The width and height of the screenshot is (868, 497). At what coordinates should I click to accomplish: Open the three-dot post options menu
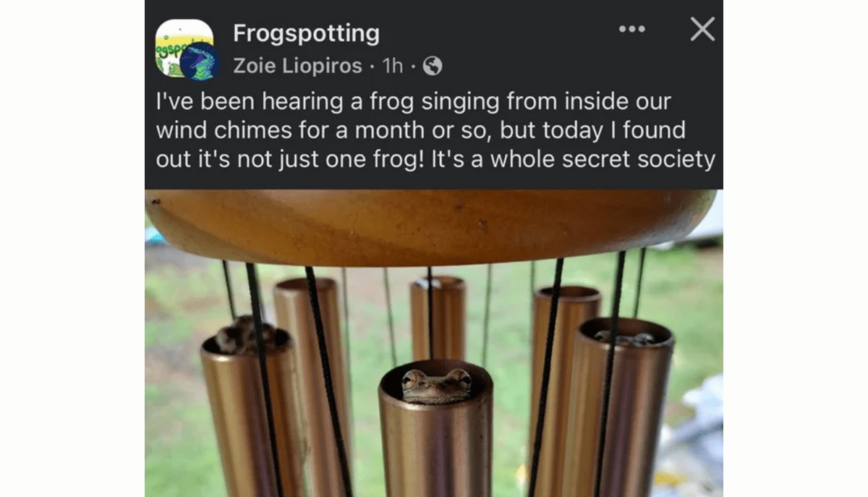tap(631, 30)
